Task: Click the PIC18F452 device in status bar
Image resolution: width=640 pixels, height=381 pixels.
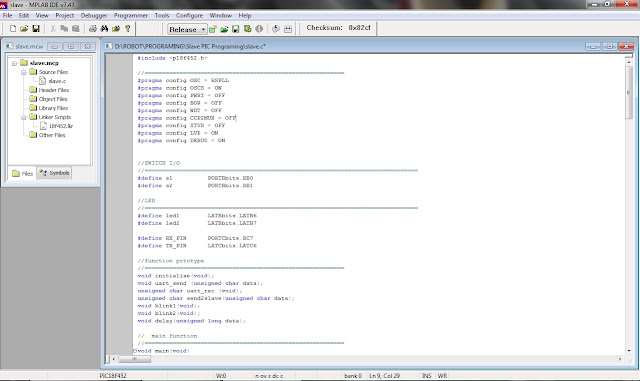Action: 113,376
